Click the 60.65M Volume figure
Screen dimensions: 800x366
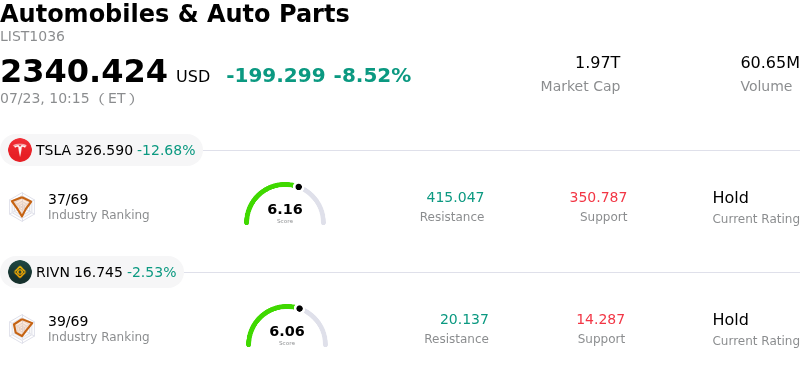coord(770,63)
